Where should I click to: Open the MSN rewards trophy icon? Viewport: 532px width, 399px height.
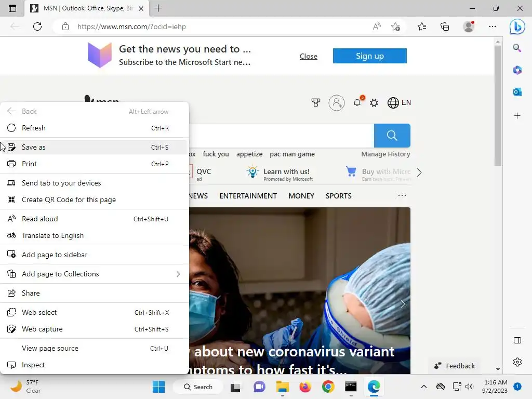coord(315,102)
